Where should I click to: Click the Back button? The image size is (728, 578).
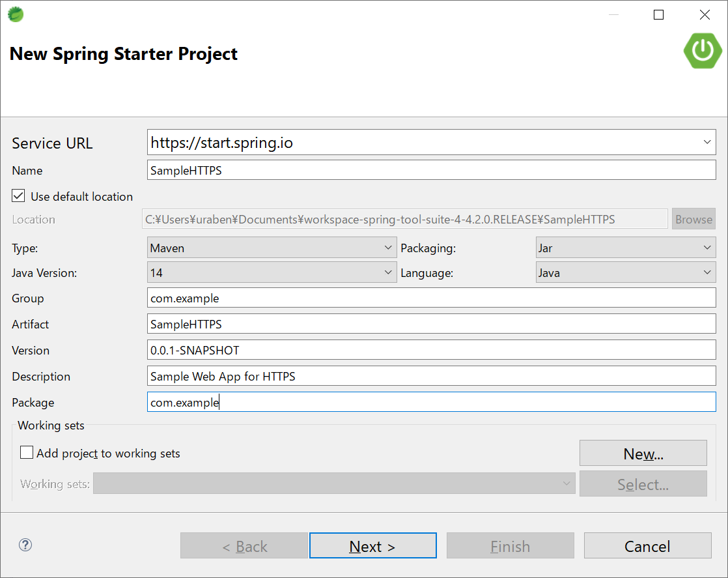point(244,545)
